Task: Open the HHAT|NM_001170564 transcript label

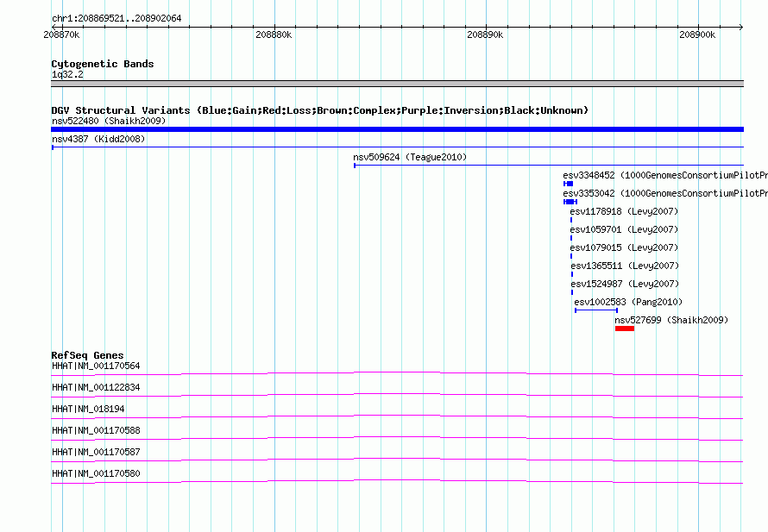Action: [x=96, y=366]
